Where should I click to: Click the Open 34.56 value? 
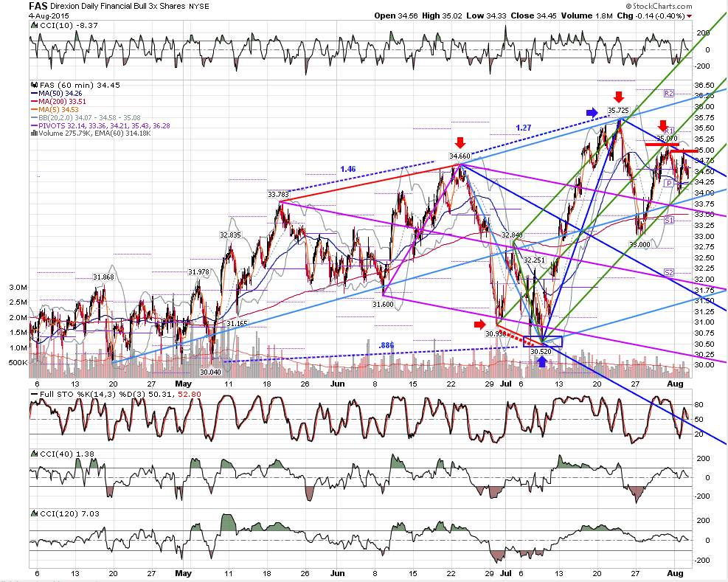(396, 15)
